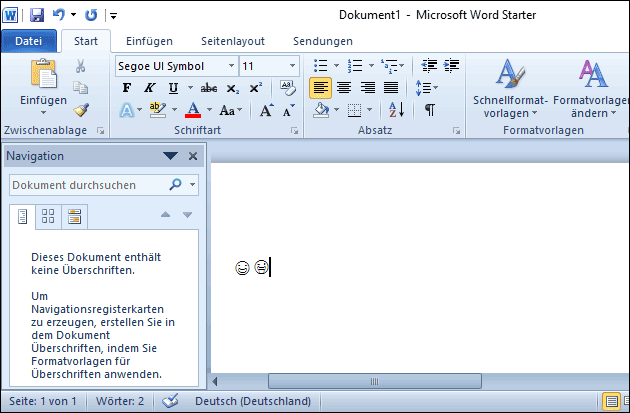Open the Aa change case menu
The width and height of the screenshot is (630, 413).
(x=230, y=110)
